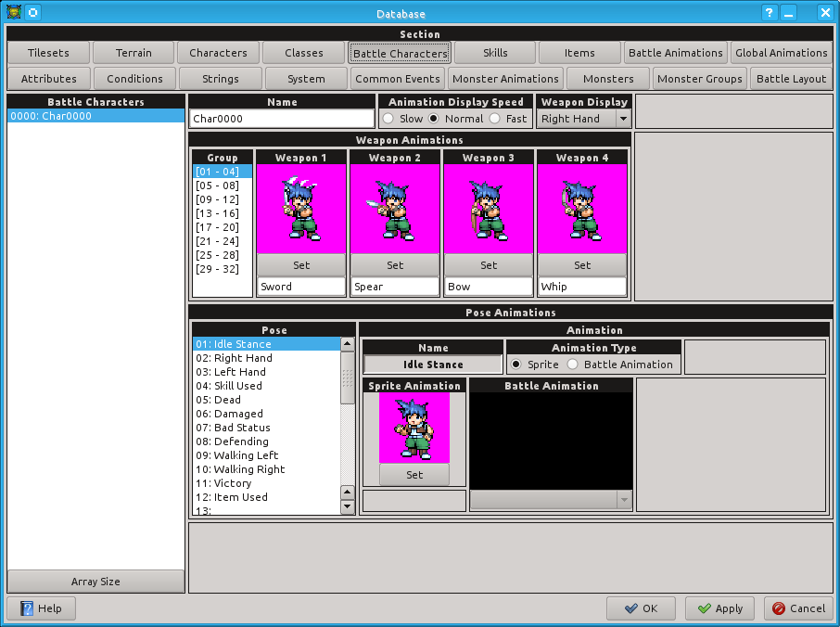The width and height of the screenshot is (840, 627).
Task: Open the Weapon Display dropdown showing Right Hand
Action: (x=625, y=119)
